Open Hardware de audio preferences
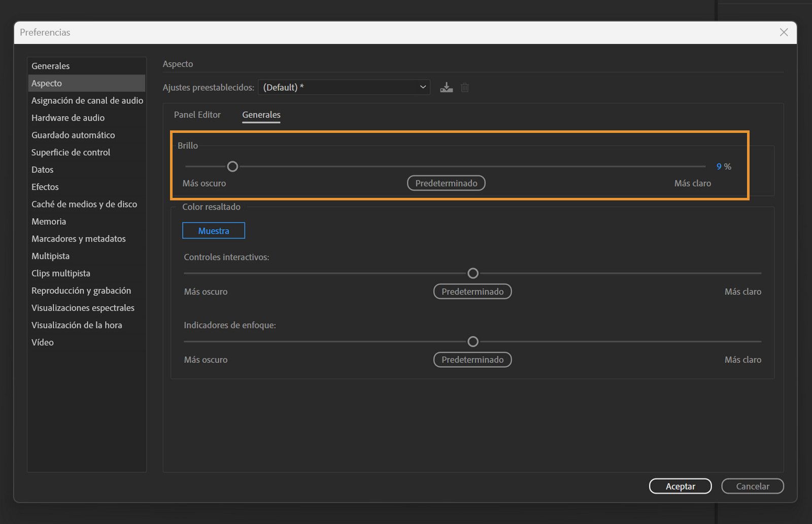This screenshot has width=812, height=524. [68, 118]
